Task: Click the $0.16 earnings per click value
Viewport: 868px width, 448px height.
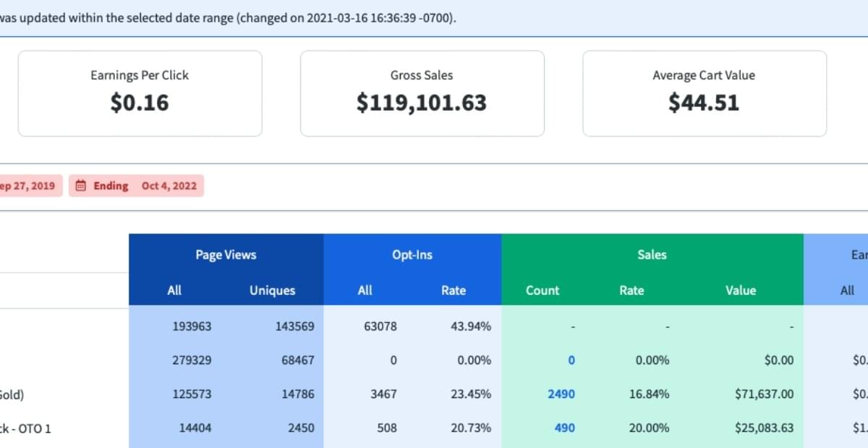Action: tap(140, 103)
